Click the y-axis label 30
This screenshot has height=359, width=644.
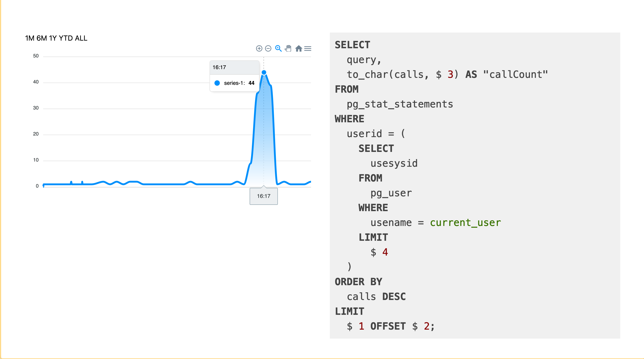click(x=36, y=108)
